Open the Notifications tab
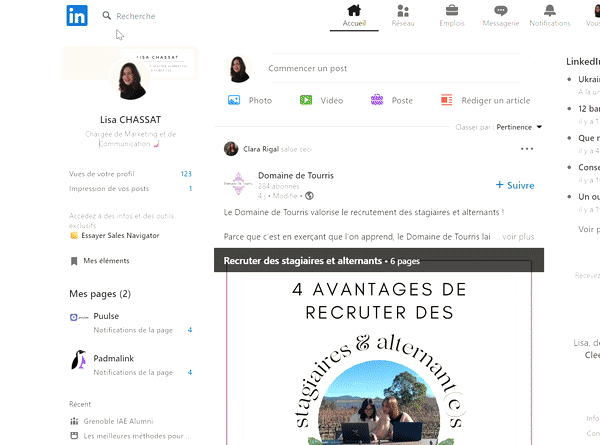This screenshot has height=445, width=600. 549,16
